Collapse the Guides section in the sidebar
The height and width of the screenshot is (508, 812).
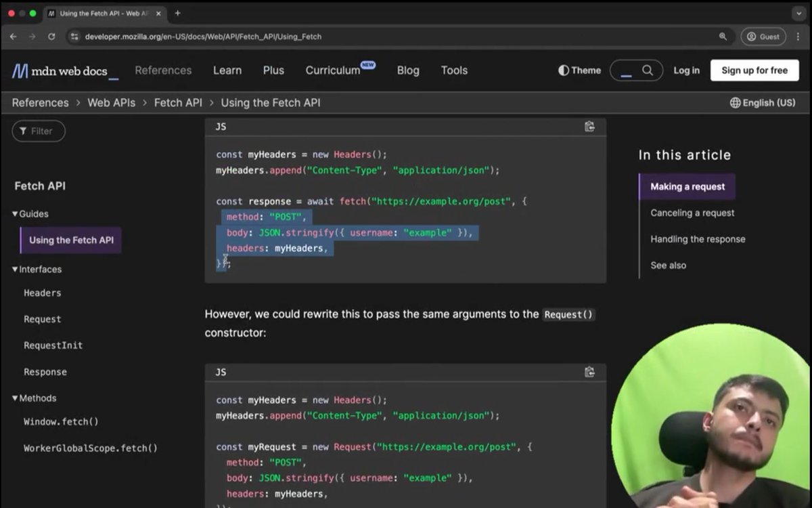point(31,214)
